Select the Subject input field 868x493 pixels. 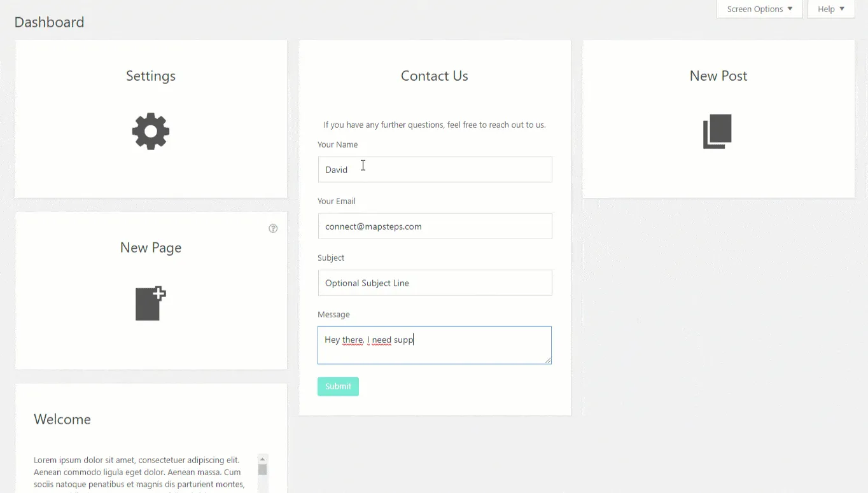tap(435, 282)
